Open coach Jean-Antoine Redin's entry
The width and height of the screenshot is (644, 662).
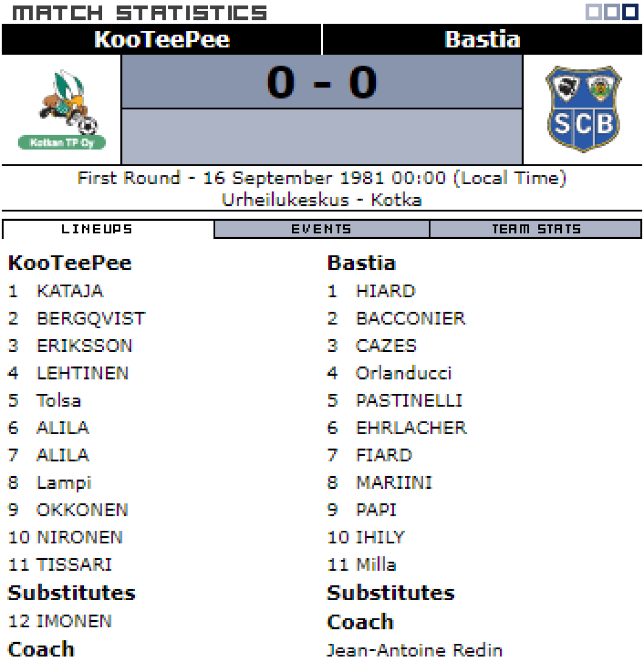point(414,650)
